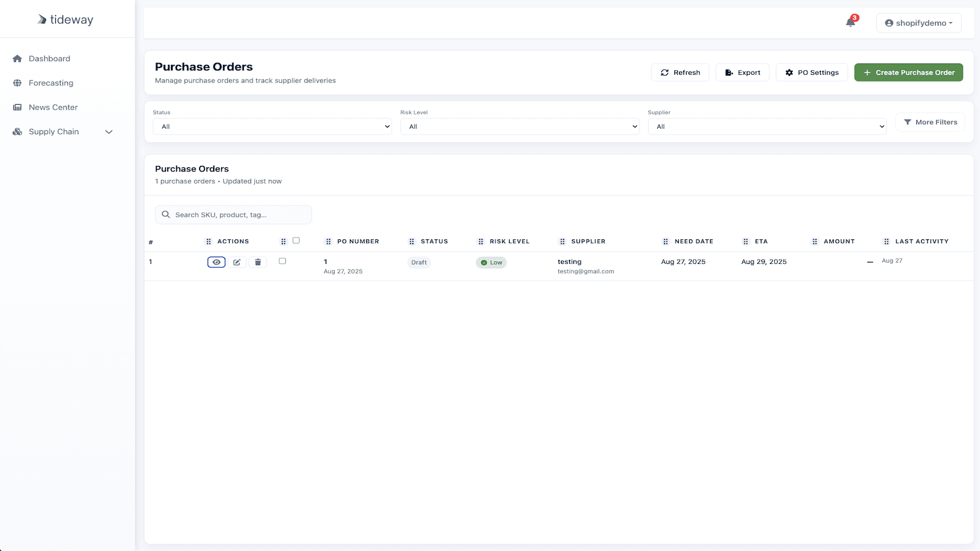The image size is (980, 551).
Task: Click the More Filters button
Action: pos(930,122)
